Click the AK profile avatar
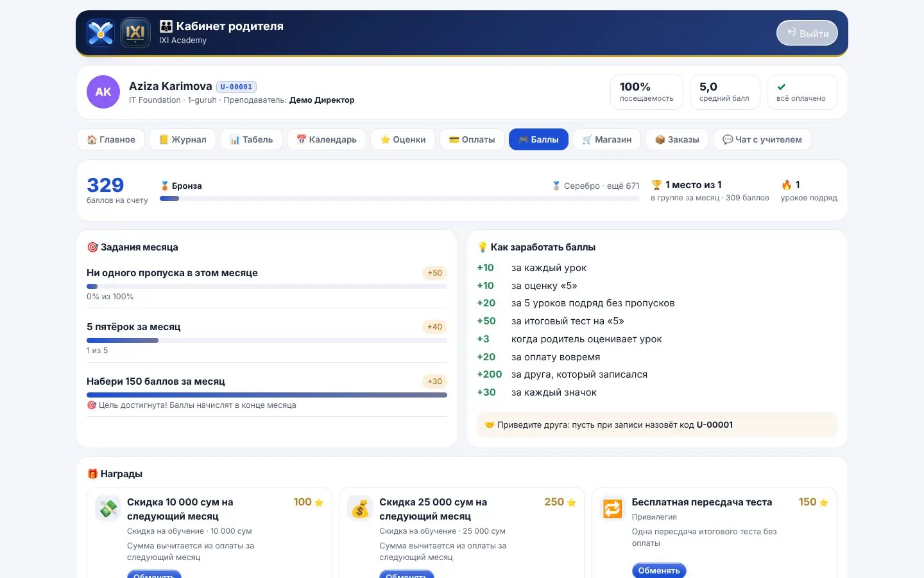 click(103, 92)
